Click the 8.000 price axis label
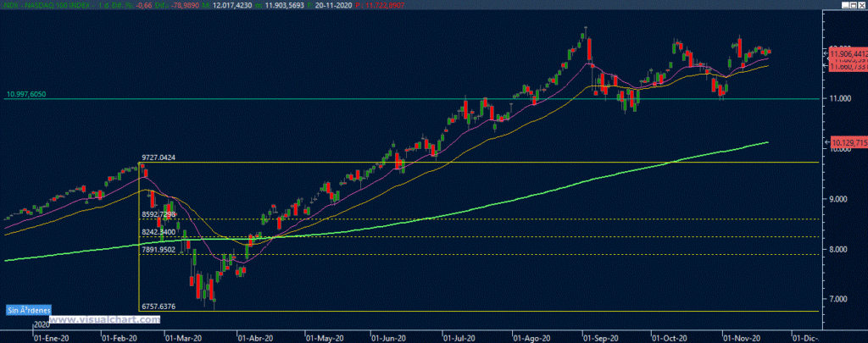Screen dimensions: 868x343 (840, 250)
